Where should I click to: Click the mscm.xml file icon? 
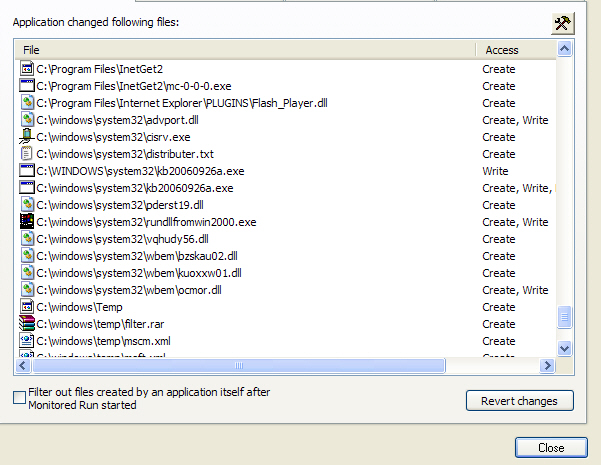27,341
